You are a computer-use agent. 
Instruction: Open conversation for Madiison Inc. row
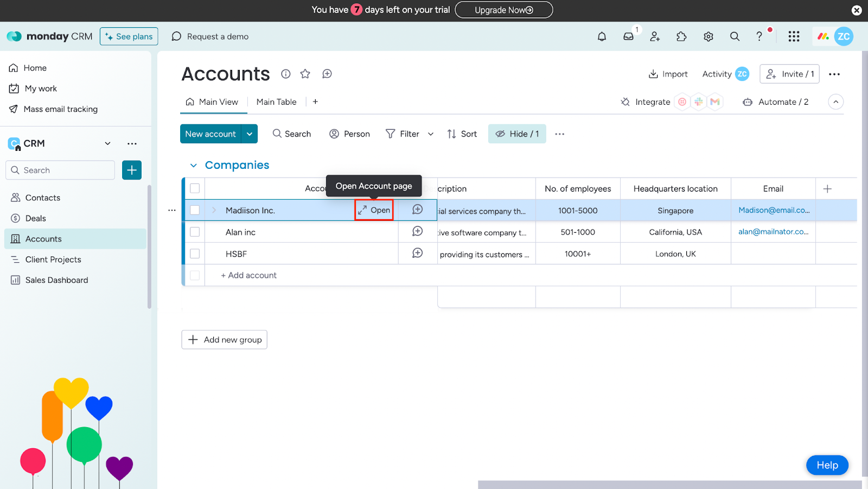tap(417, 209)
